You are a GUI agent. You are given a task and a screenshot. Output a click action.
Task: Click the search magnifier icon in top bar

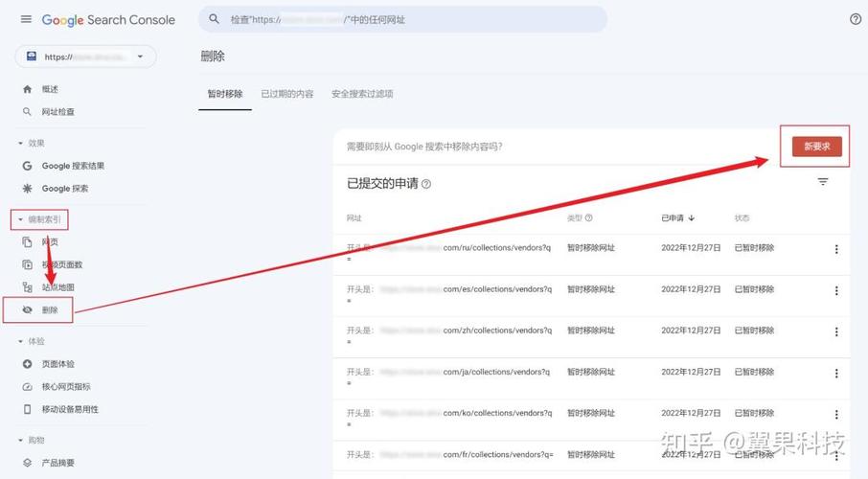pyautogui.click(x=214, y=19)
